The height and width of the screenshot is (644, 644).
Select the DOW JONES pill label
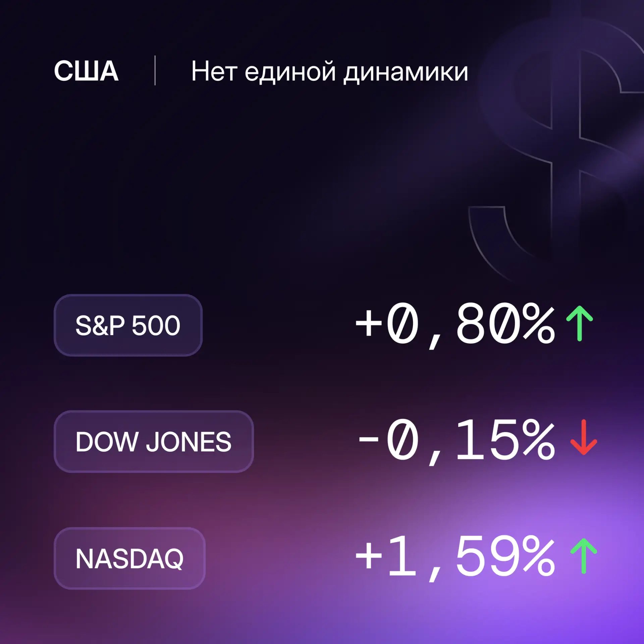[x=154, y=441]
